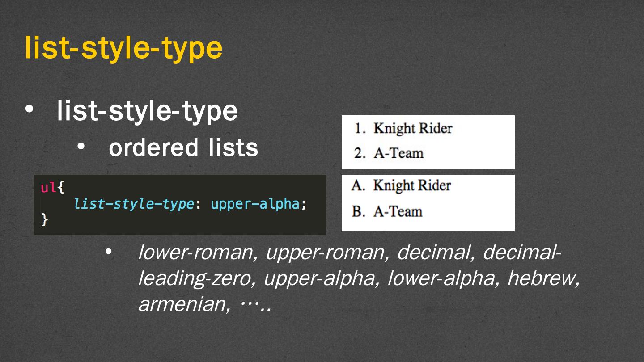Click the yellow list-style-type slide title
Viewport: 644px width, 362px height.
(x=123, y=48)
